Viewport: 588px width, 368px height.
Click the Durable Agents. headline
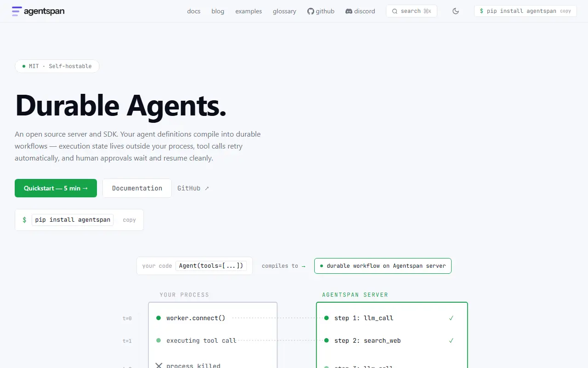[121, 105]
